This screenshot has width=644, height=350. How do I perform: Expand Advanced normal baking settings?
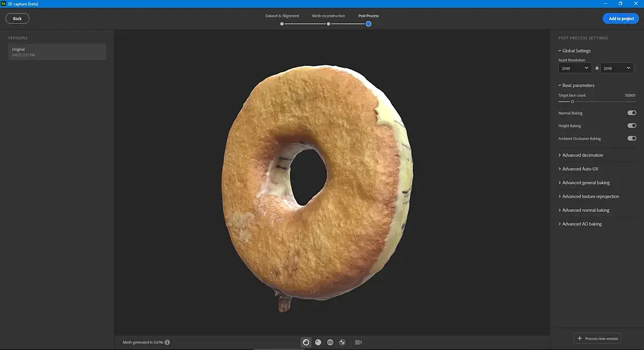583,210
